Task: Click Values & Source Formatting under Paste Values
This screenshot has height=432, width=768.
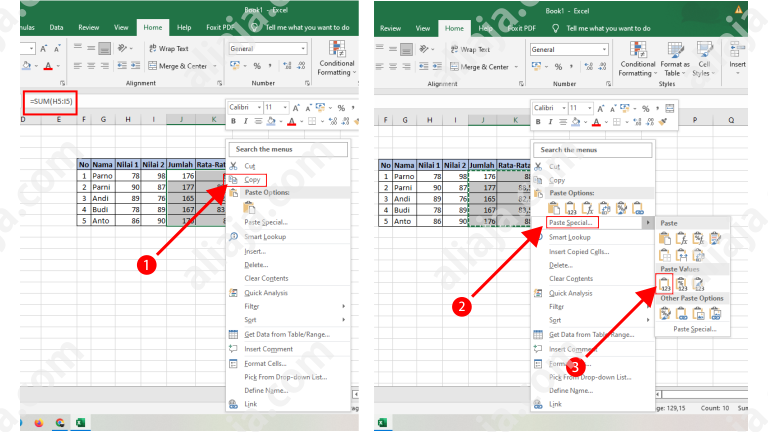Action: click(x=698, y=284)
